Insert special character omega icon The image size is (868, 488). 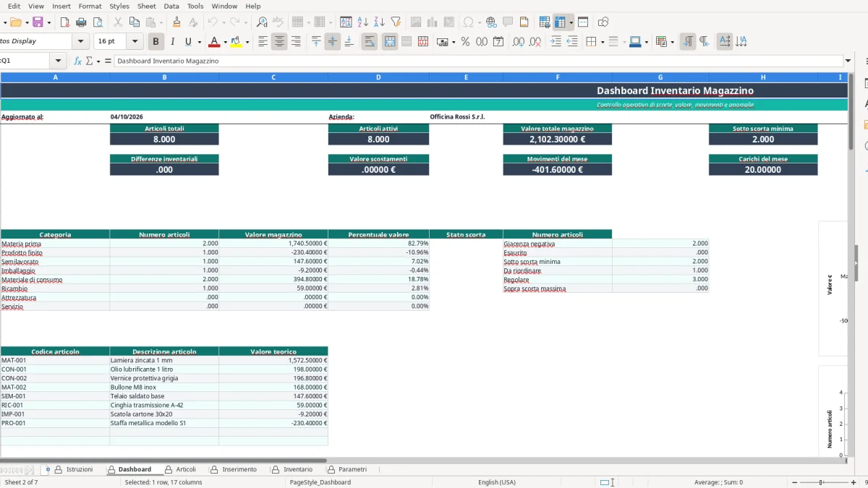point(468,22)
